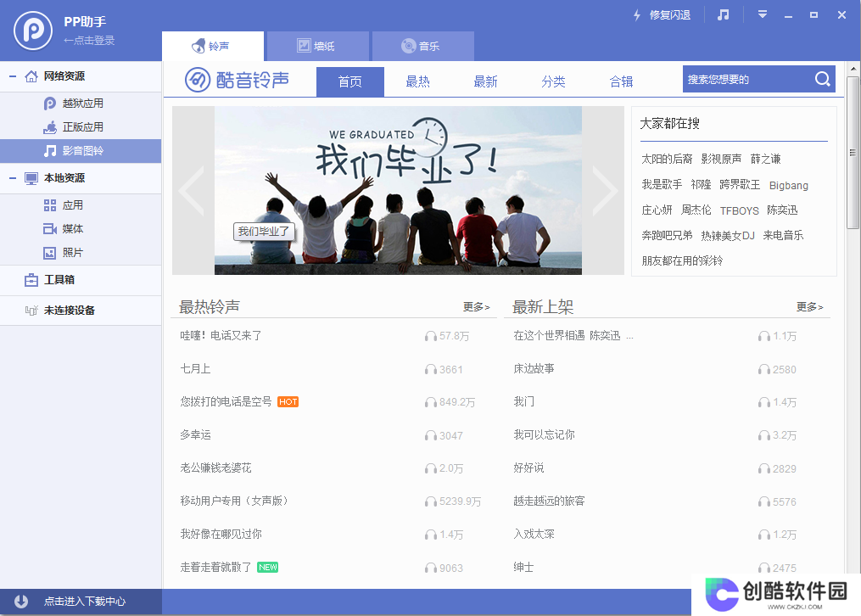861x616 pixels.
Task: Click the 修复闪退 lightning icon
Action: [x=637, y=15]
